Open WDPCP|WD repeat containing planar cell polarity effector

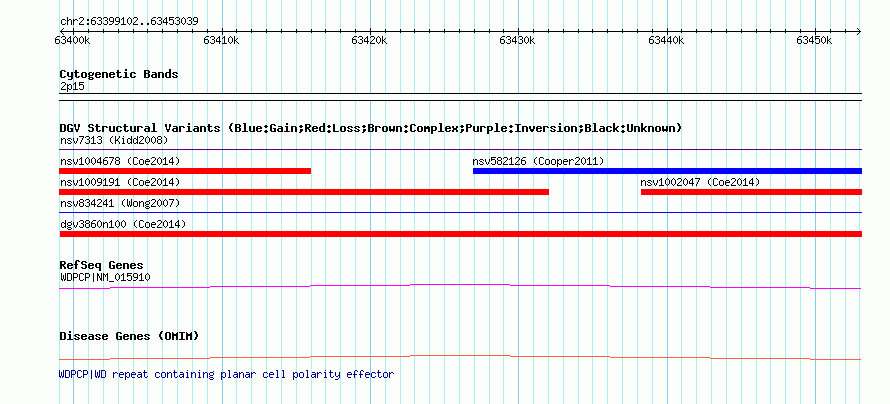(x=226, y=374)
